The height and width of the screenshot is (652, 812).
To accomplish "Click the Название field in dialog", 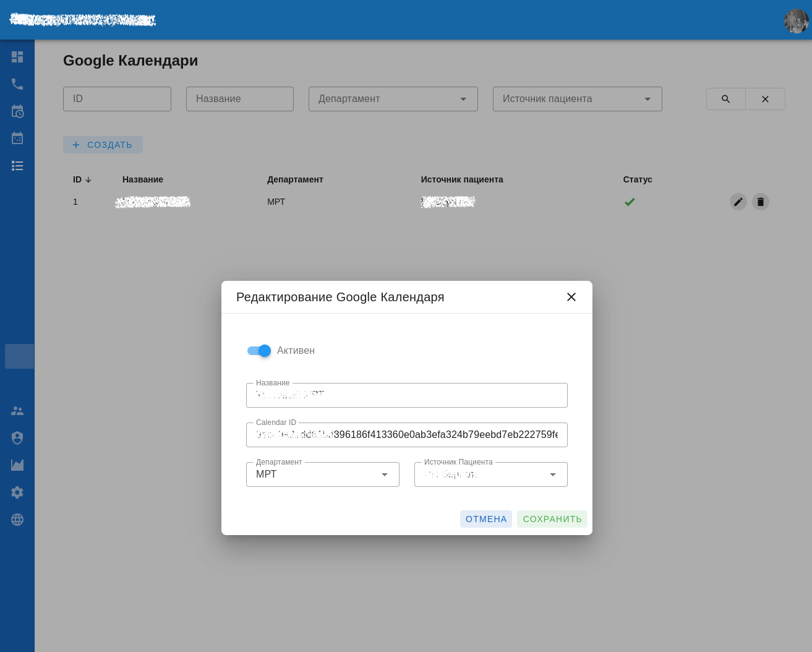I will tap(407, 395).
